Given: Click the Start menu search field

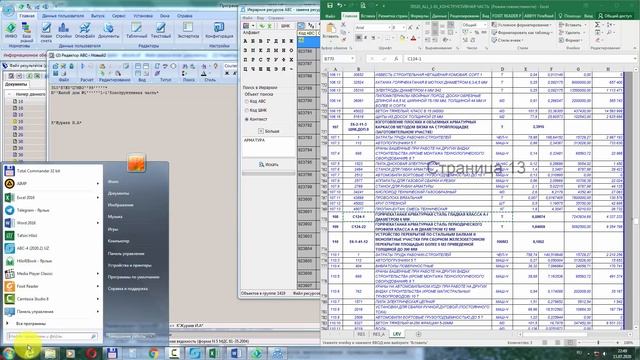Looking at the screenshot, I should click(x=52, y=336).
